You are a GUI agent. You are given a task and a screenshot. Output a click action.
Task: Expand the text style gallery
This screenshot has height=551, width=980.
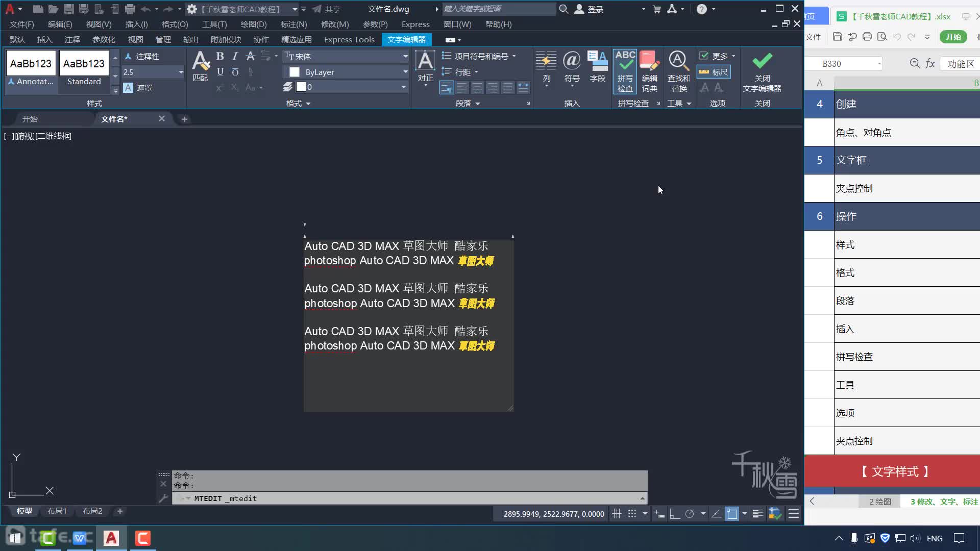click(115, 90)
